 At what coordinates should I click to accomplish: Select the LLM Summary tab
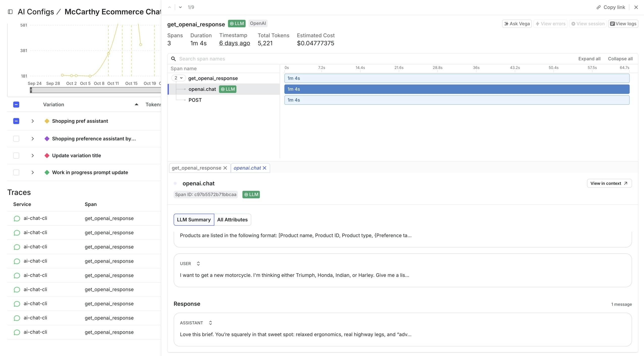coord(193,220)
